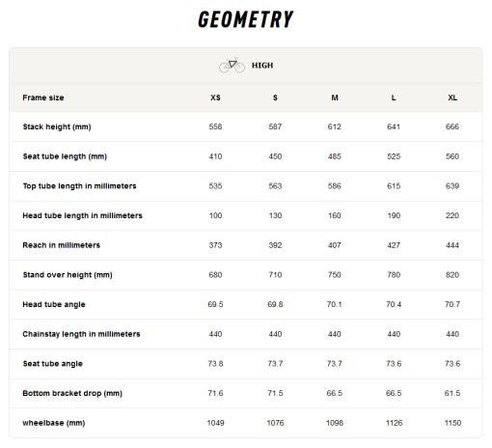Click the Stack height (mm) row label

57,126
